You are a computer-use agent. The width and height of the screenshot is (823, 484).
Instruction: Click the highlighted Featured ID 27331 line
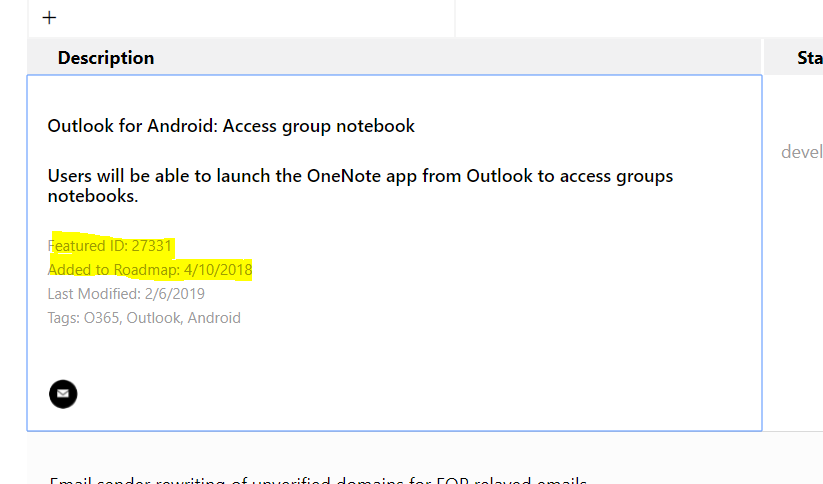click(111, 246)
